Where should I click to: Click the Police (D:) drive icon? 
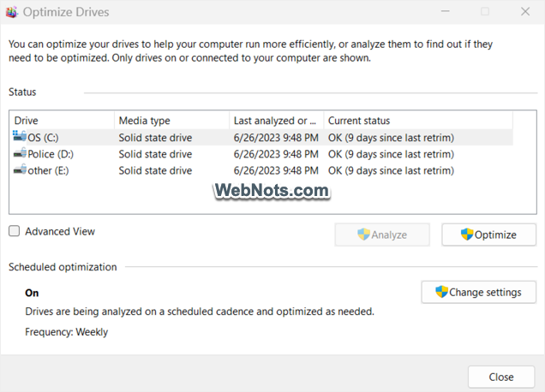tap(20, 152)
